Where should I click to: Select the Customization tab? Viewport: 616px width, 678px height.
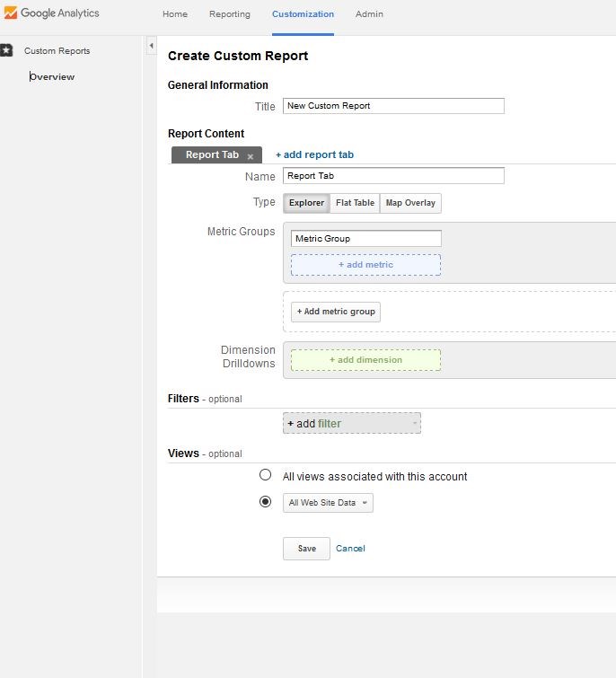tap(303, 13)
